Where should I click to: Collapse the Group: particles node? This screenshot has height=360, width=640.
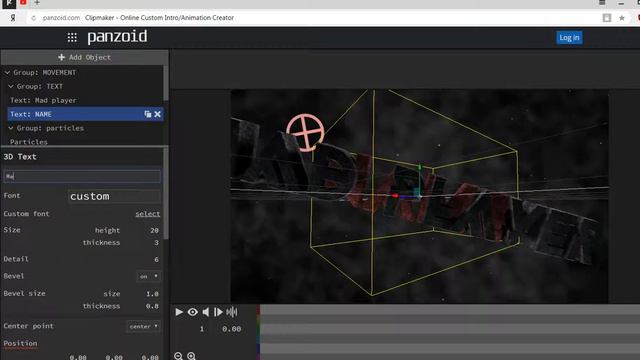click(x=11, y=128)
